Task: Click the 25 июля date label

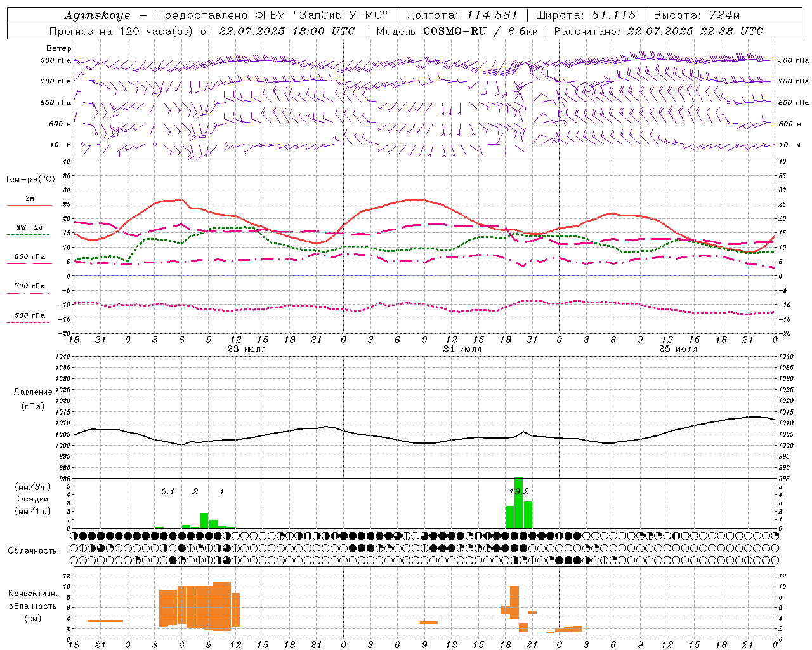Action: click(x=678, y=348)
